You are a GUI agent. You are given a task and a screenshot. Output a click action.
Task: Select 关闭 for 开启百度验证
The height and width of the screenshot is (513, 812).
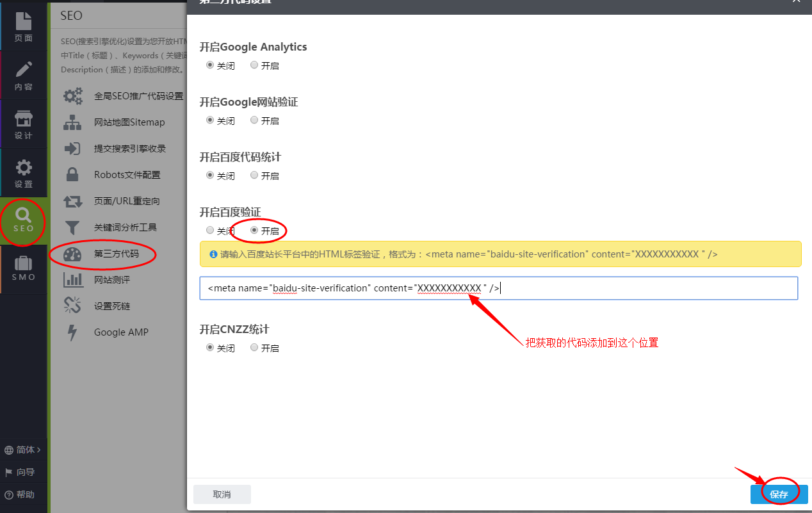[210, 230]
